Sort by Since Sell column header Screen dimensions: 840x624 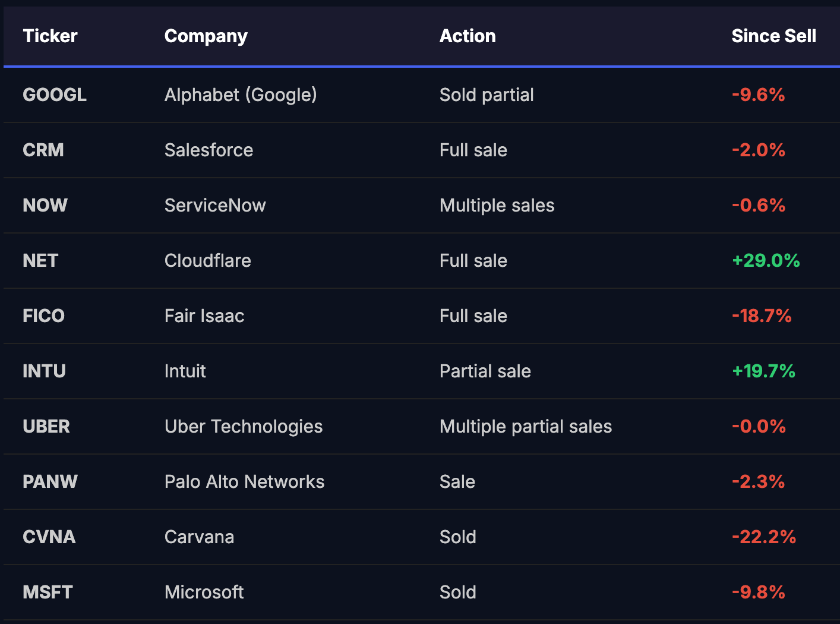(773, 36)
